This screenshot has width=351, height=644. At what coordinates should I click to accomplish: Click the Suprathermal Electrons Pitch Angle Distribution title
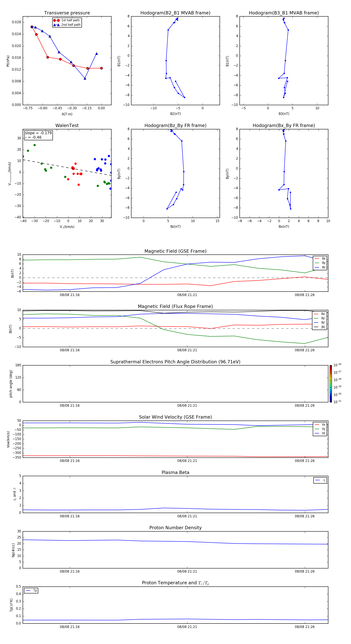[175, 362]
